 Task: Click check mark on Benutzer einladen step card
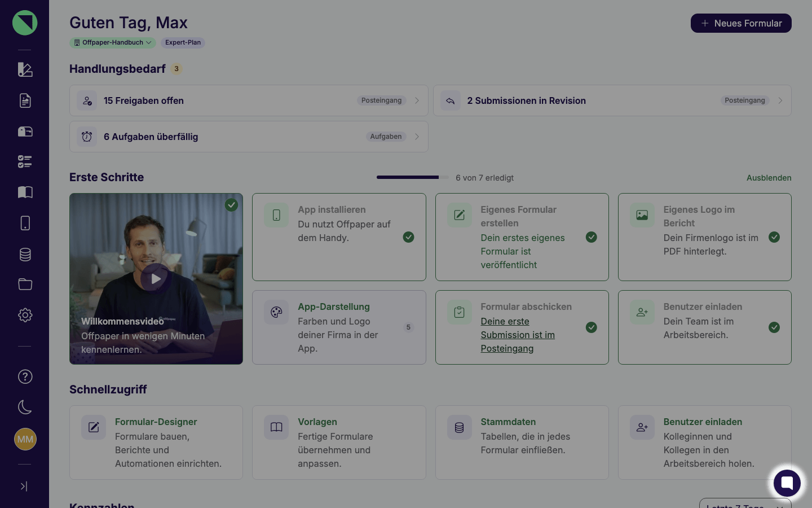tap(774, 327)
